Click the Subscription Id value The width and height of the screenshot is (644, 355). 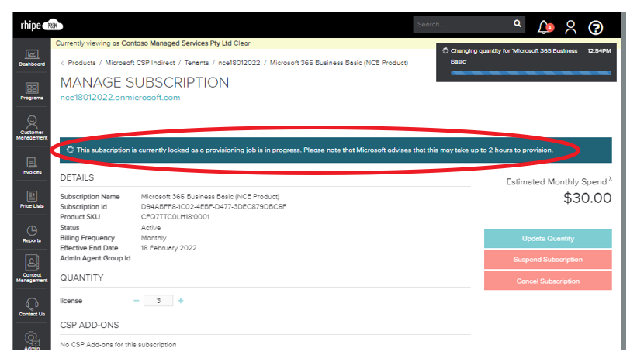[213, 207]
